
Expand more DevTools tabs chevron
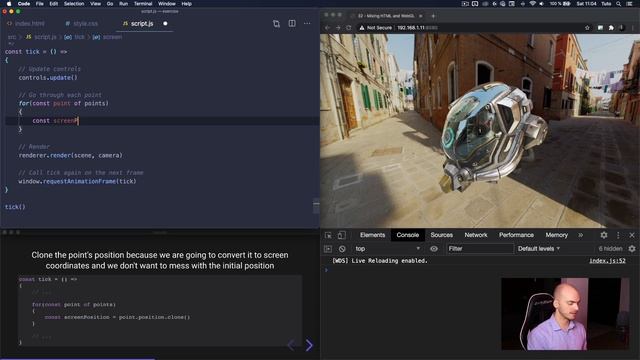tap(580, 235)
